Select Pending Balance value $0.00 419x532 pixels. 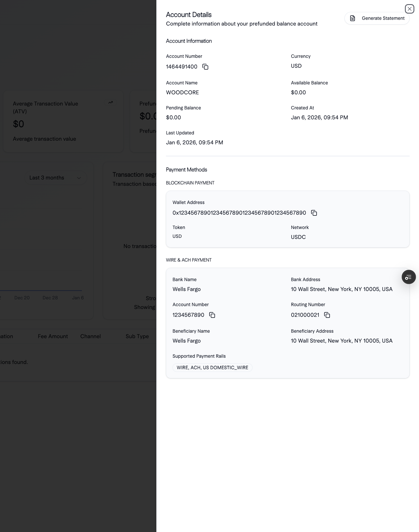tap(174, 117)
